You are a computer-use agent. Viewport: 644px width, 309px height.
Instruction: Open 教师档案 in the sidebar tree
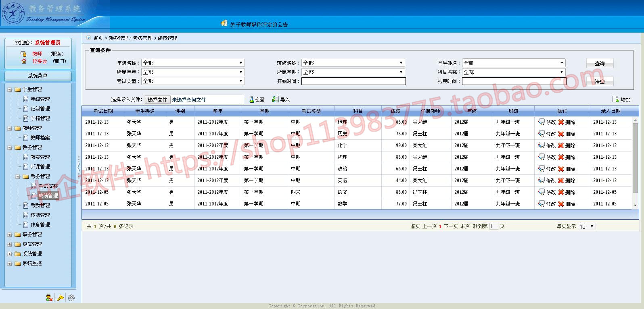point(40,138)
